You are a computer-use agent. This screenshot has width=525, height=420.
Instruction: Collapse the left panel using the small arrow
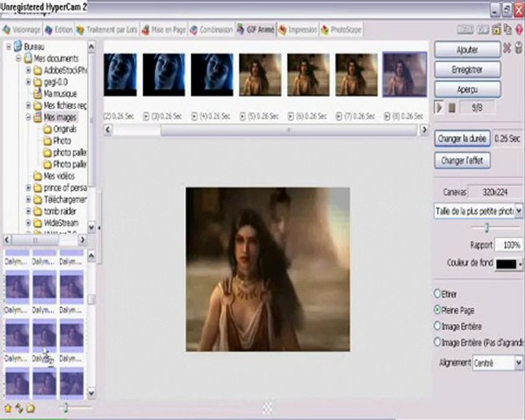(99, 228)
